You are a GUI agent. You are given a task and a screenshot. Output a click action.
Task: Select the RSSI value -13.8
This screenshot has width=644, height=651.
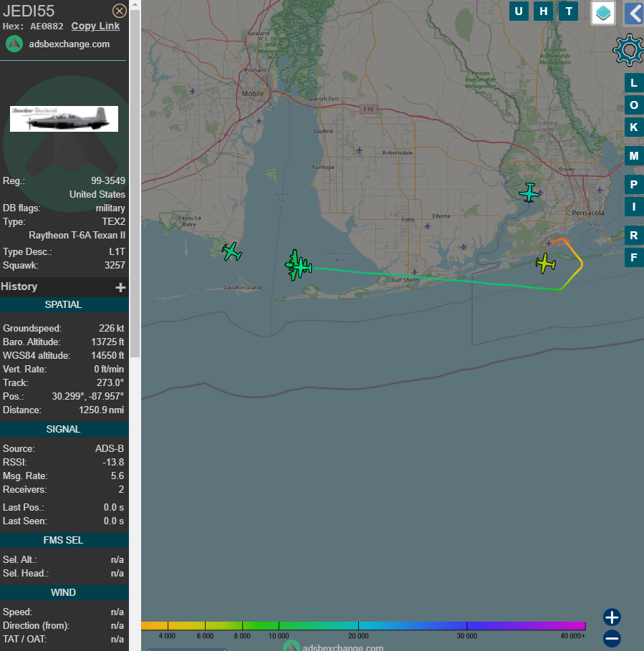click(x=113, y=462)
